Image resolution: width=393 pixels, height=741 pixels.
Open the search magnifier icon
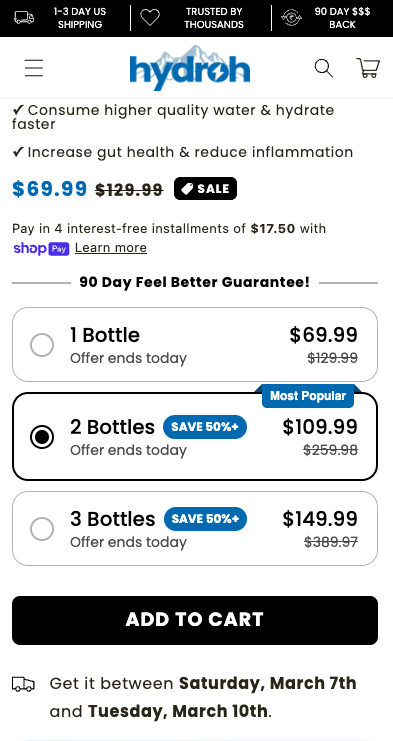(324, 68)
